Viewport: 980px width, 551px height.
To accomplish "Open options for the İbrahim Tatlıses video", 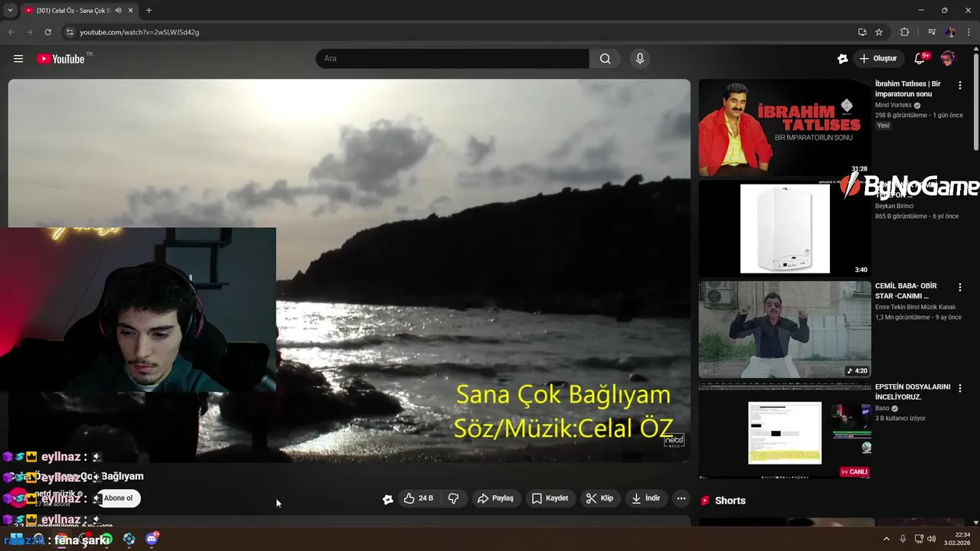I will pos(959,86).
